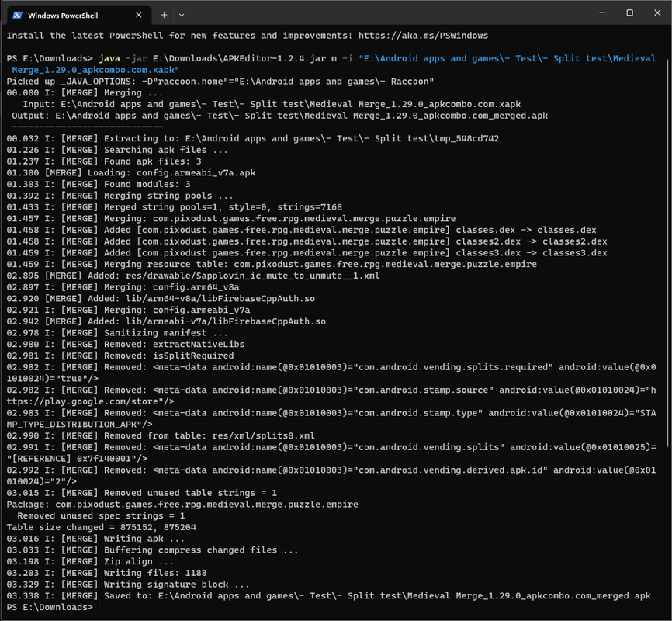Screen dimensions: 672x621
Task: Click the 'Merging ...' log line
Action: coord(85,92)
